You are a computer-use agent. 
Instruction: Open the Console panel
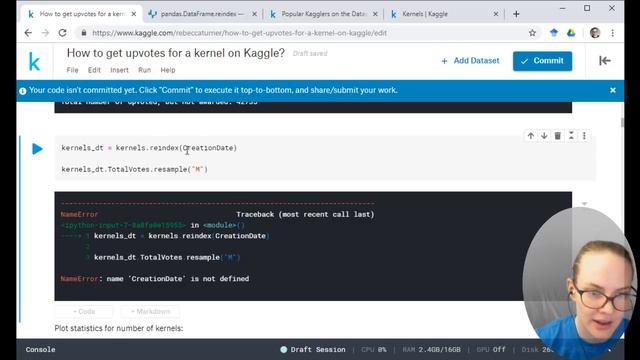click(x=40, y=349)
